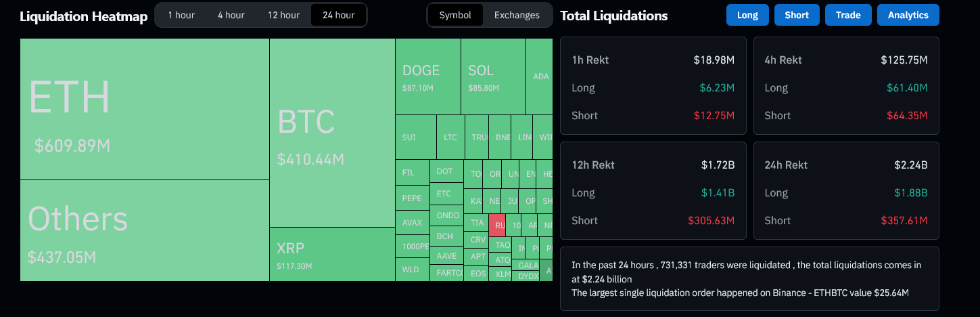The width and height of the screenshot is (980, 317).
Task: Click the red heatmap tile
Action: (497, 225)
